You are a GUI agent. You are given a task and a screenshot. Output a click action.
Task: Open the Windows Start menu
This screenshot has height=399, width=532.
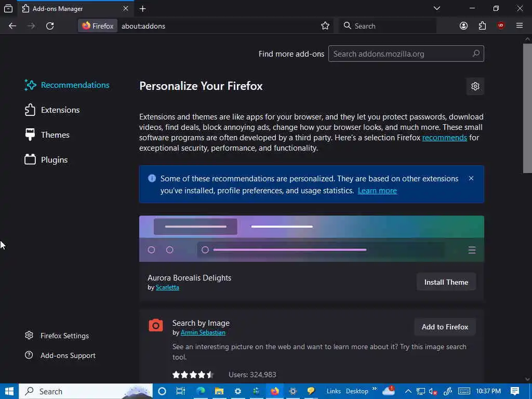coord(9,391)
